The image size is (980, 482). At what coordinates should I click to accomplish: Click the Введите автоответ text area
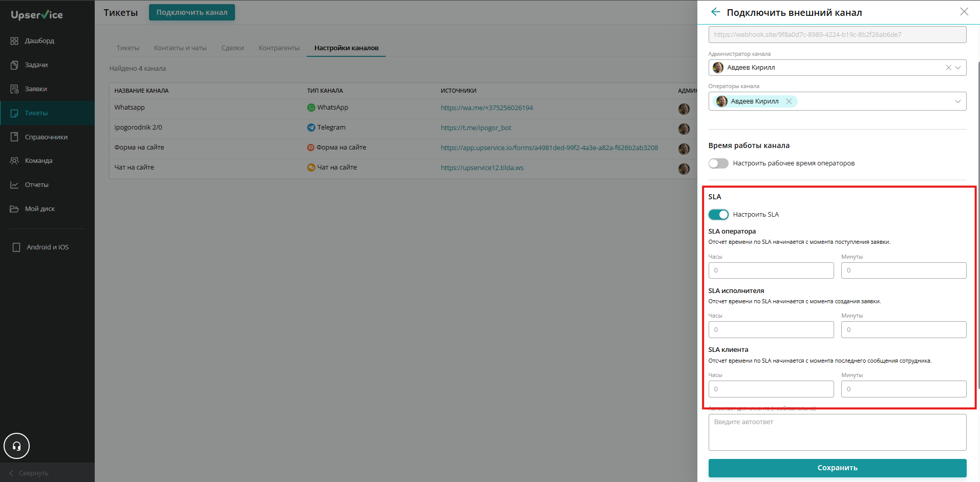(x=837, y=432)
